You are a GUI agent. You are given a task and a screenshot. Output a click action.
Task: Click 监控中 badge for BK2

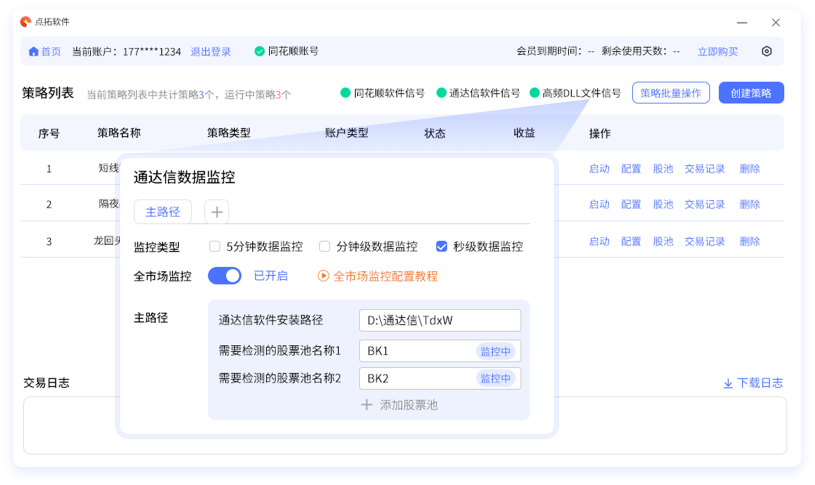coord(495,378)
